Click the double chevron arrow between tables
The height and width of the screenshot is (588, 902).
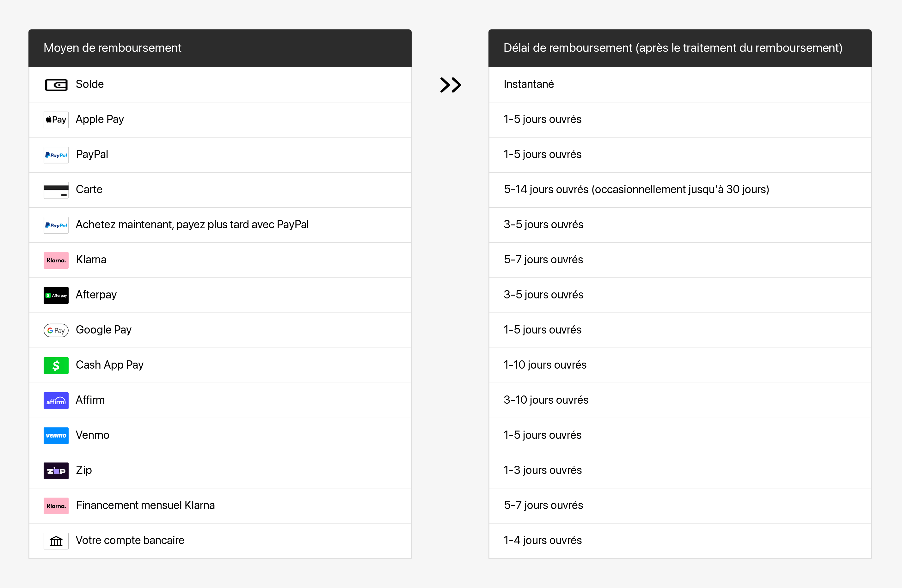tap(451, 85)
